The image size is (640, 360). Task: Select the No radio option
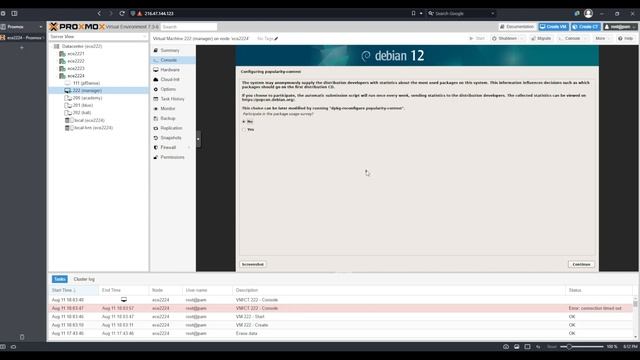244,122
